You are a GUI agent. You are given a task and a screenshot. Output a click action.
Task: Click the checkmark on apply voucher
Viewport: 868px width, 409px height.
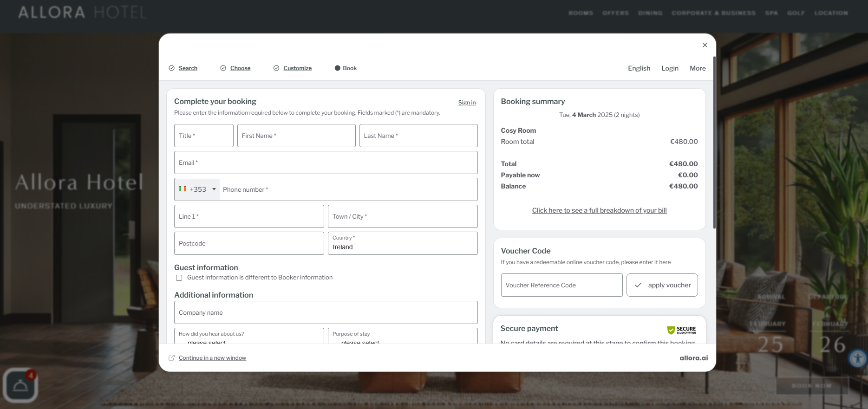point(638,285)
